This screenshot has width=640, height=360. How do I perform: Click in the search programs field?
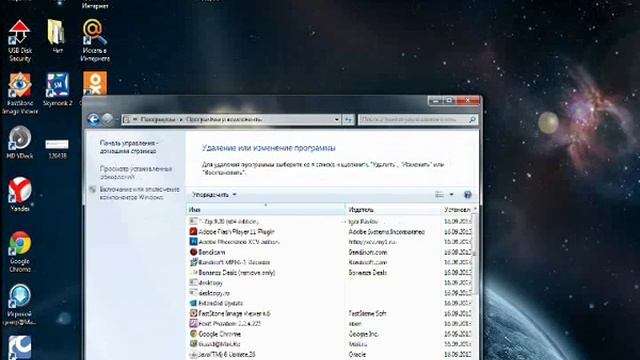point(413,120)
